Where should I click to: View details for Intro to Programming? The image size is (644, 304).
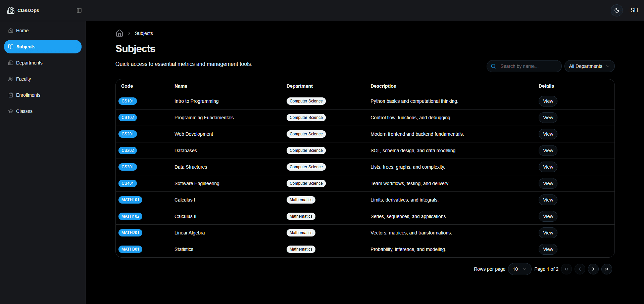coord(548,101)
